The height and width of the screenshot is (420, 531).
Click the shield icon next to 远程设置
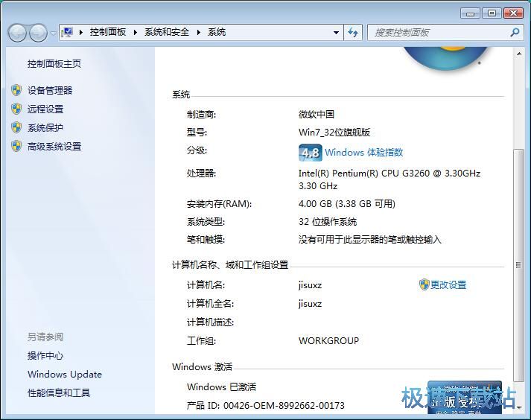point(16,109)
